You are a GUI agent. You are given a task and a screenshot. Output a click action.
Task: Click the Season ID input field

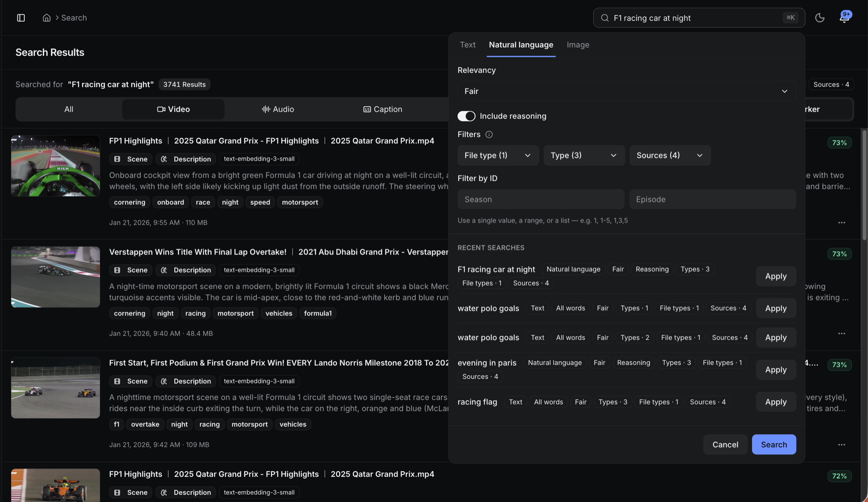[541, 199]
